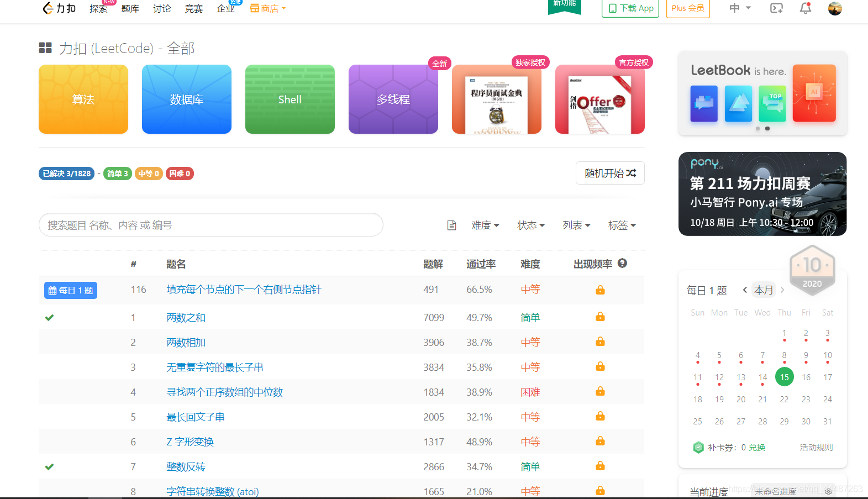868x499 pixels.
Task: Click the solved checkmark for 整数反转
Action: pos(49,467)
